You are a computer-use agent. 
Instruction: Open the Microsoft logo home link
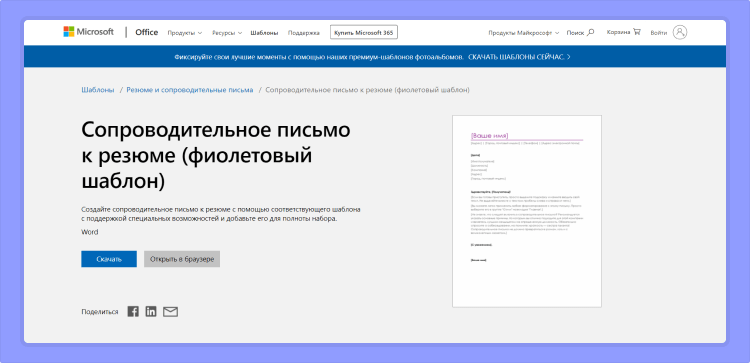(x=88, y=32)
